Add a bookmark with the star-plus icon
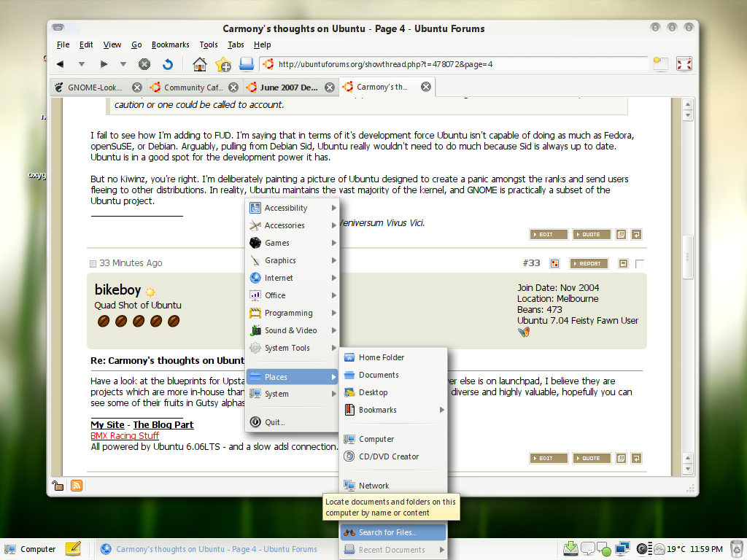The width and height of the screenshot is (747, 560). click(x=223, y=64)
